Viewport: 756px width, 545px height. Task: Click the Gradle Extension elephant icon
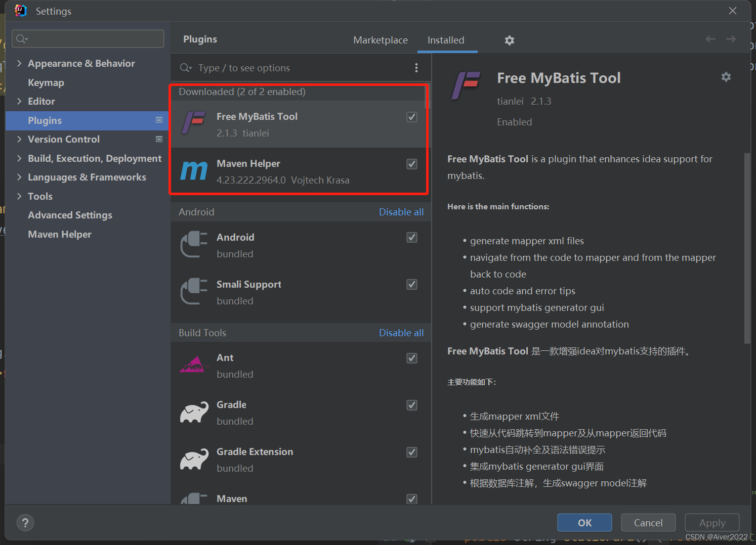coord(194,459)
